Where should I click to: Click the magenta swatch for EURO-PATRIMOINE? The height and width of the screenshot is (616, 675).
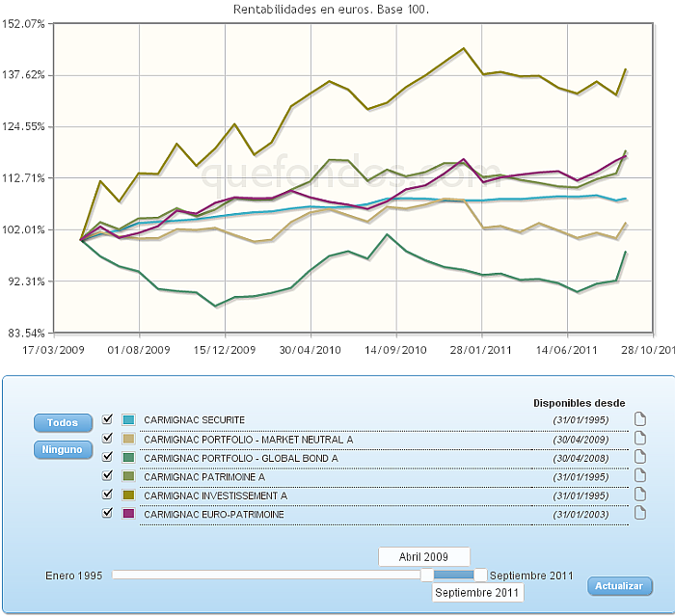coord(128,514)
